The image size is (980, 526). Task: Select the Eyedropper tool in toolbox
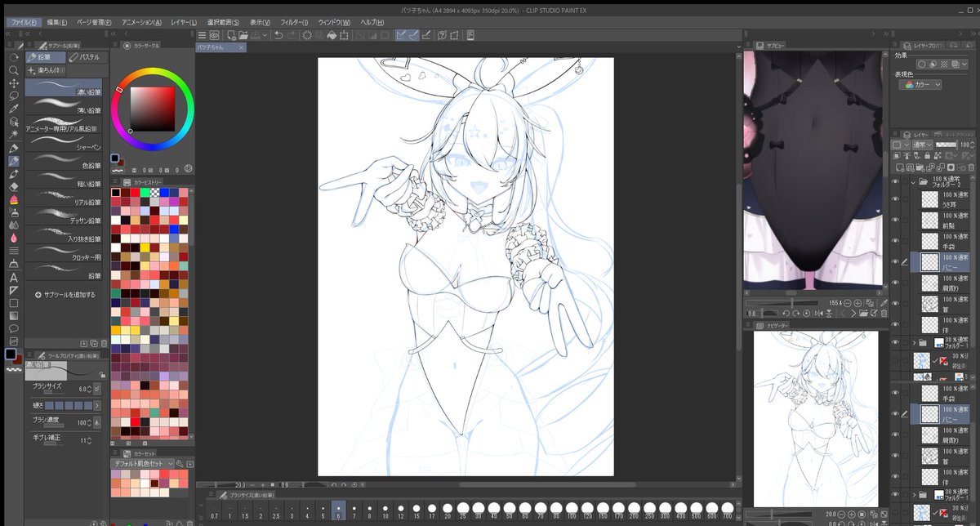(x=13, y=109)
